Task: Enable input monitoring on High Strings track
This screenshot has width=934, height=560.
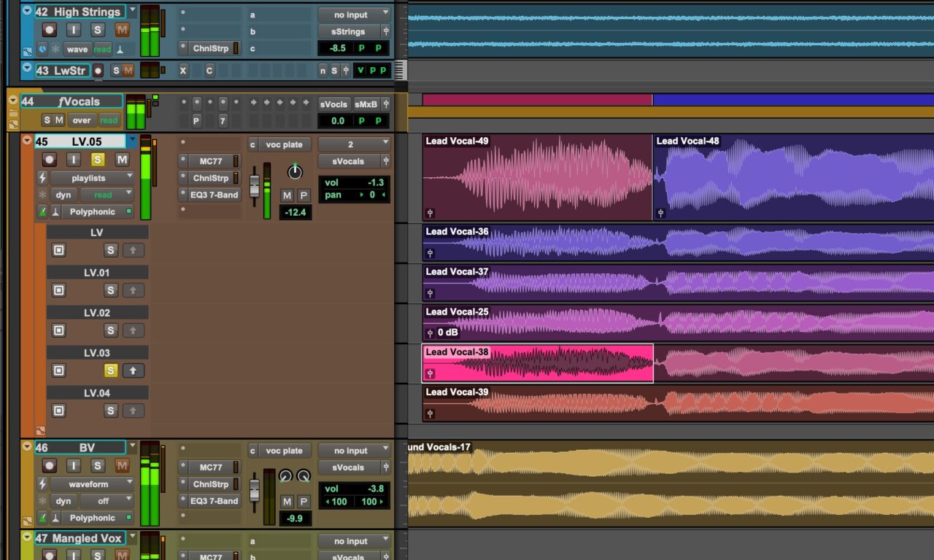Action: (x=74, y=30)
